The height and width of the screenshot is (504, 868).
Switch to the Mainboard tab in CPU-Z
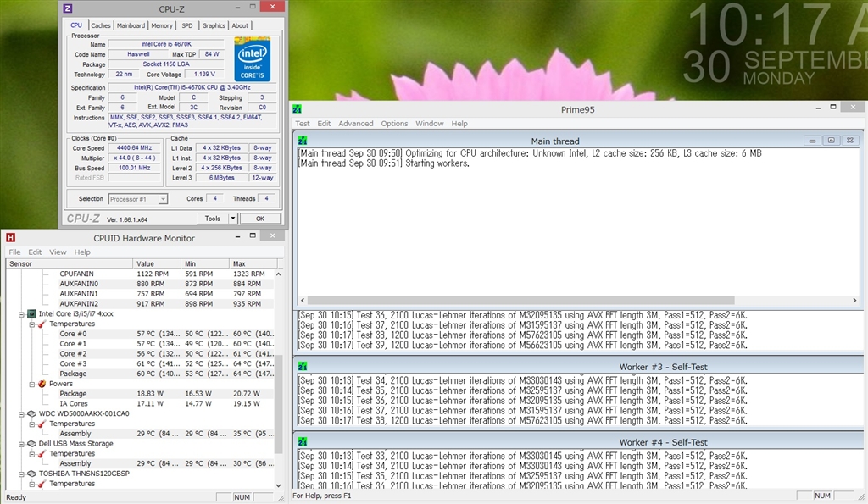[131, 25]
